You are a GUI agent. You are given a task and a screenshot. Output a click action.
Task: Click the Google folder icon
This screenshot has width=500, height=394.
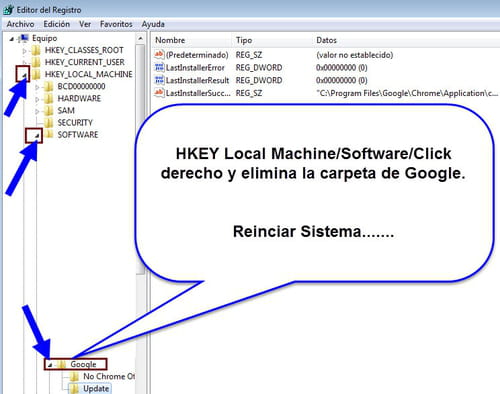61,364
